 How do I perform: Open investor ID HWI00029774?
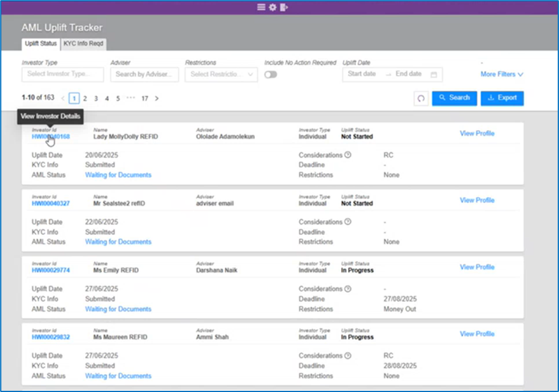51,270
